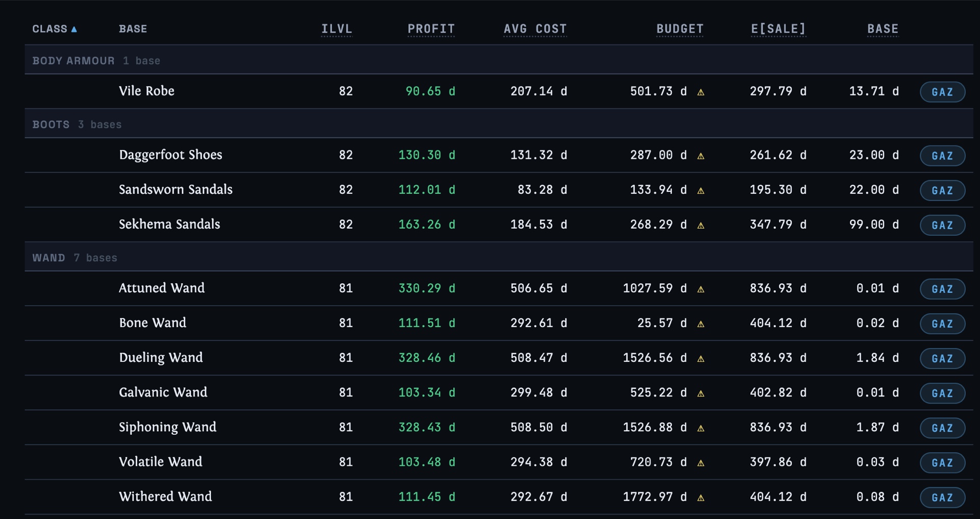Click the warning icon in Sandsworn Sandals row
The image size is (980, 519).
coord(701,191)
